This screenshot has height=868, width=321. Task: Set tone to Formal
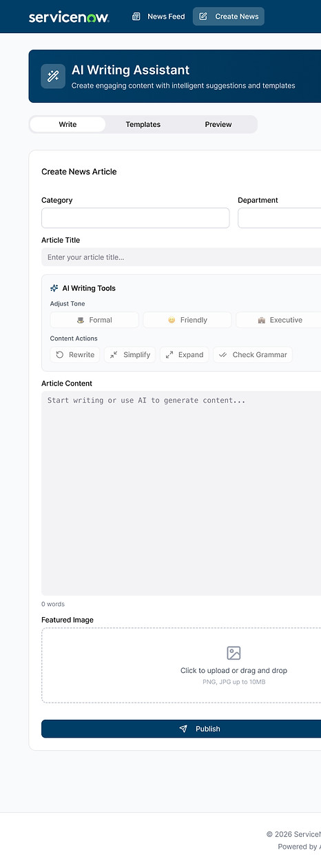[x=94, y=320]
